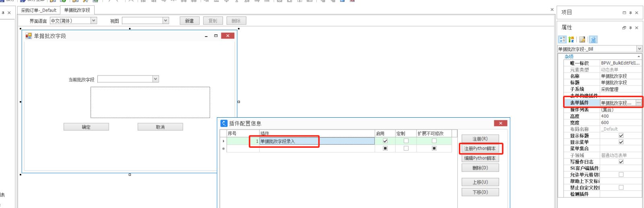Check 扩展不可修改 for plugin row 1
Screen dimensions: 644x208
[x=434, y=141]
